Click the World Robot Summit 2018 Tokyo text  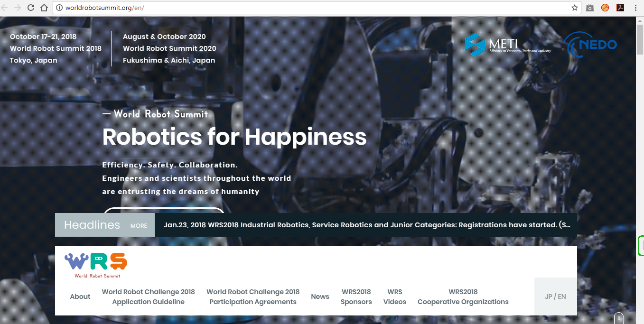tap(56, 48)
